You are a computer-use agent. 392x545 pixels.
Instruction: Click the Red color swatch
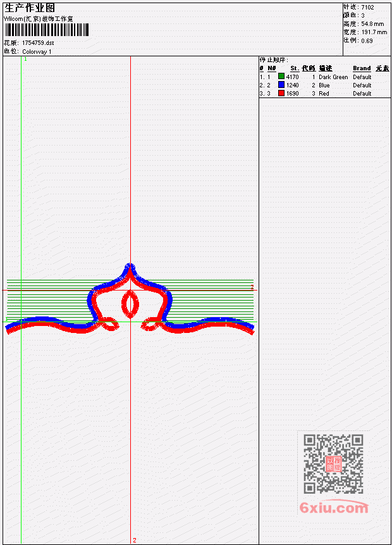[x=281, y=93]
